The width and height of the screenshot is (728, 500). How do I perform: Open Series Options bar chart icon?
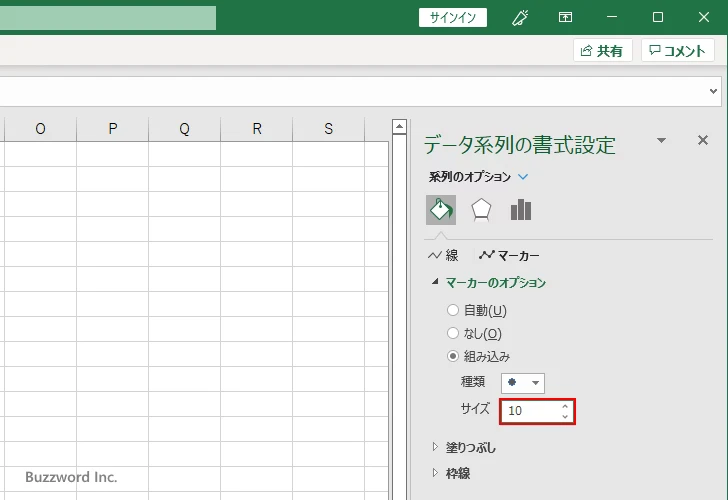pos(520,209)
